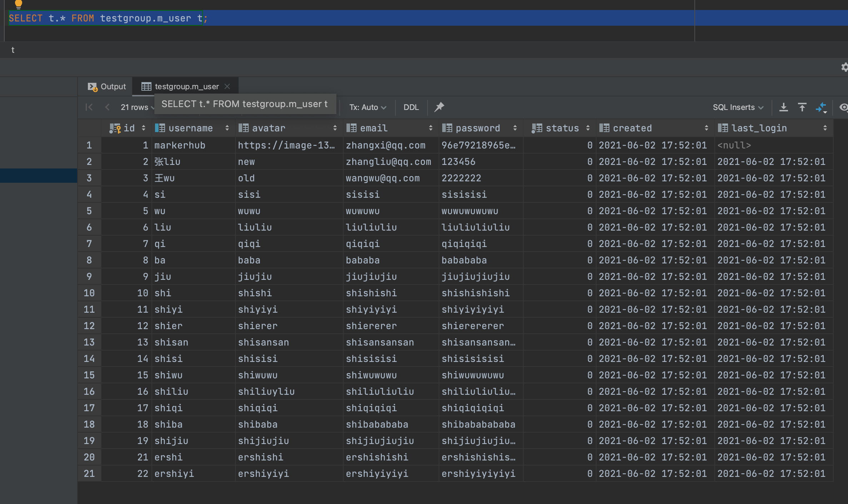Go to previous page arrow icon
The width and height of the screenshot is (848, 504).
click(x=107, y=107)
